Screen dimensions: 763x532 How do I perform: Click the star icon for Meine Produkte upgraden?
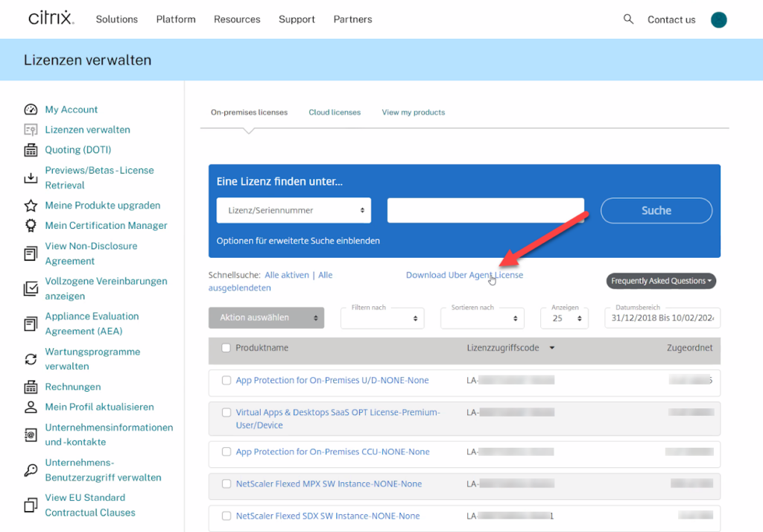click(x=31, y=206)
